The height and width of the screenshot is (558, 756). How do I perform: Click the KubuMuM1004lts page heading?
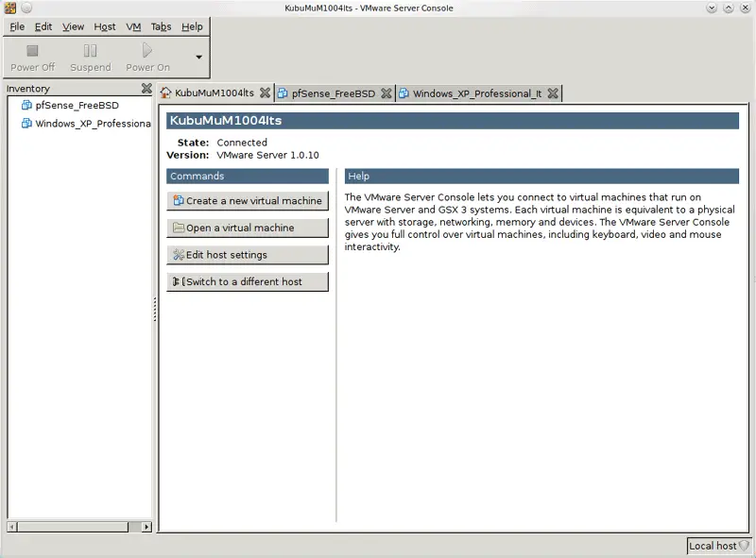click(x=453, y=121)
